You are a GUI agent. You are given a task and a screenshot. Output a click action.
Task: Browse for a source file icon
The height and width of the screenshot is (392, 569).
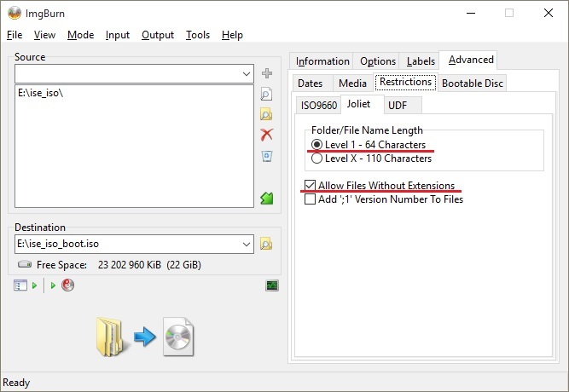tap(266, 95)
